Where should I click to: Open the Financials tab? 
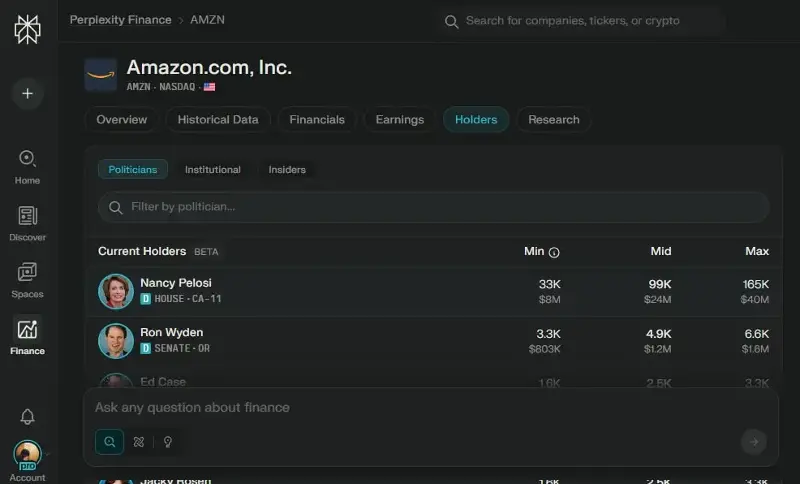click(317, 120)
